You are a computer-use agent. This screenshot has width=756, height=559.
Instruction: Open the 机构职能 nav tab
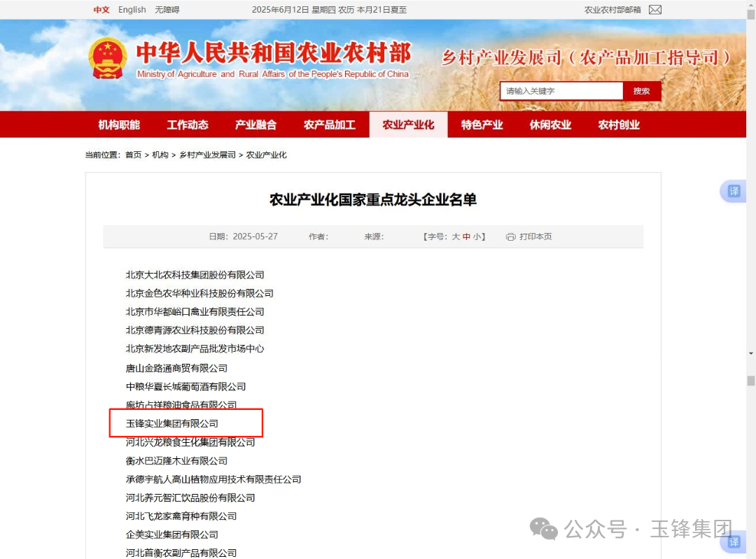pyautogui.click(x=119, y=125)
